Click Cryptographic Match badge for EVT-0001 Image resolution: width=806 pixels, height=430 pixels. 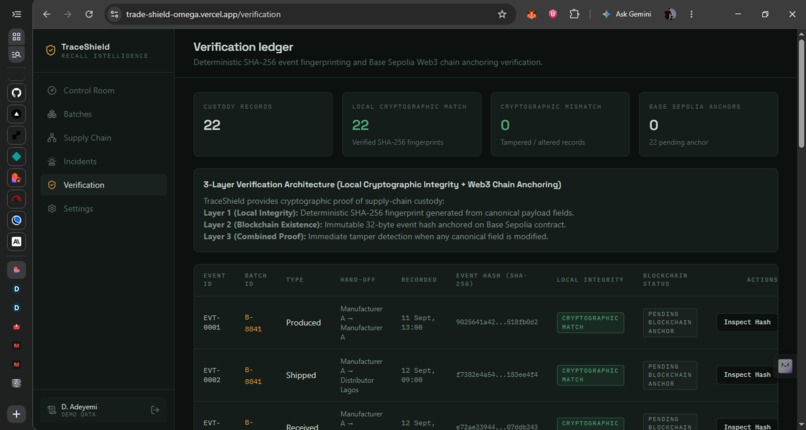[590, 323]
